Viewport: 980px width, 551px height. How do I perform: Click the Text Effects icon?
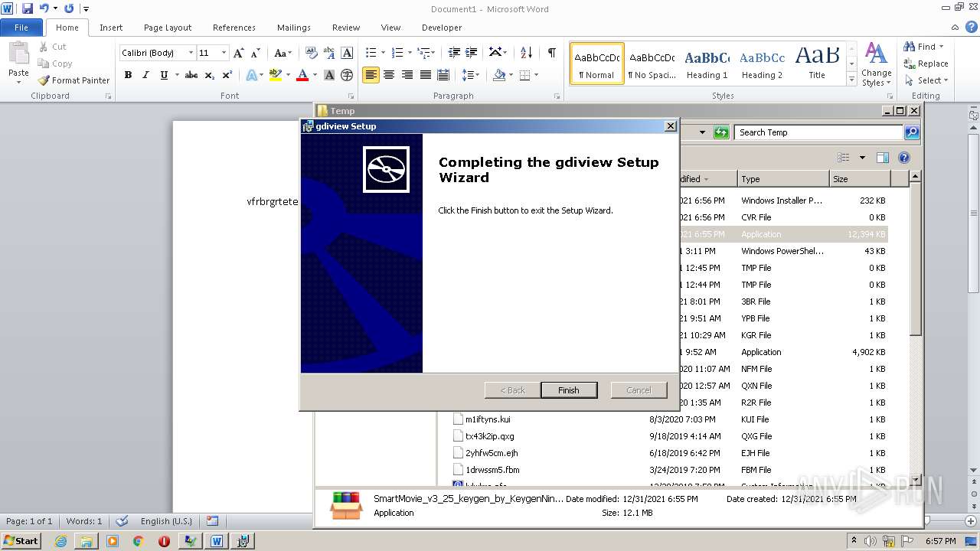pyautogui.click(x=251, y=75)
